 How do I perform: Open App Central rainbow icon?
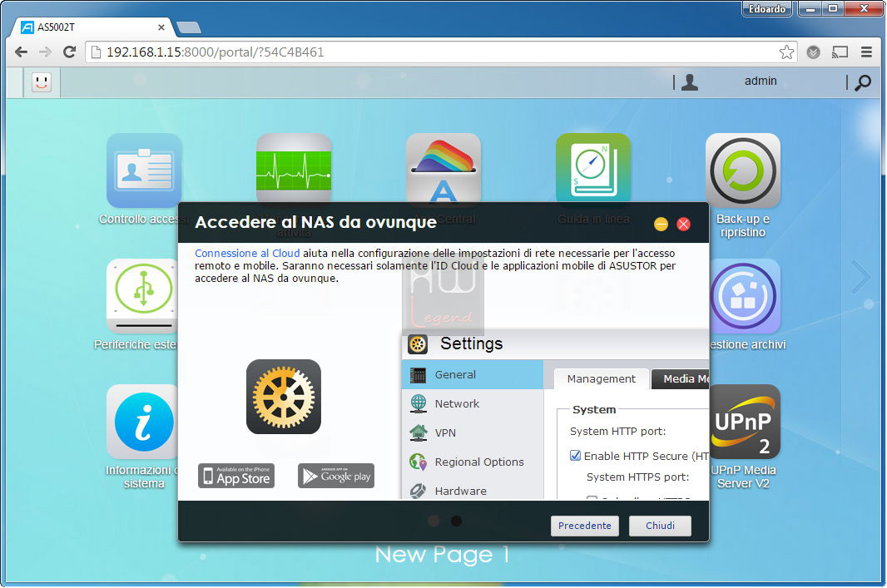click(443, 168)
